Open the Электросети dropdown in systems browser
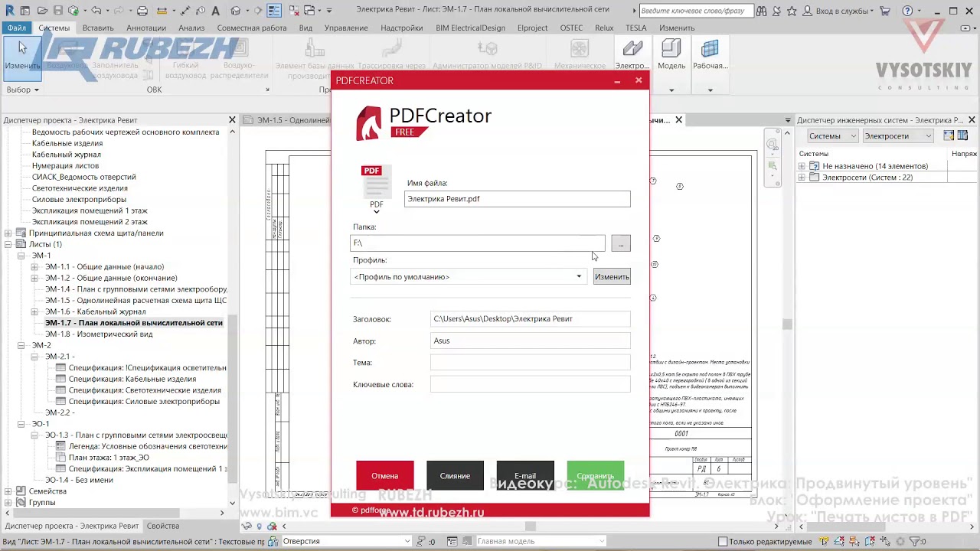Viewport: 980px width, 551px height. tap(897, 136)
